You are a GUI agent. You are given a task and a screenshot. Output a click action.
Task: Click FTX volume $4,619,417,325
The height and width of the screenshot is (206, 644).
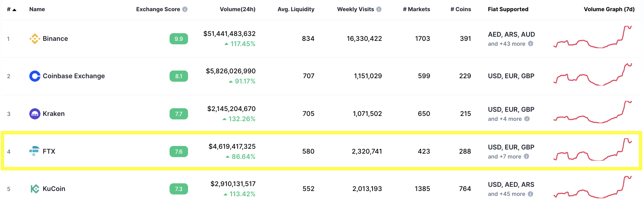click(232, 147)
